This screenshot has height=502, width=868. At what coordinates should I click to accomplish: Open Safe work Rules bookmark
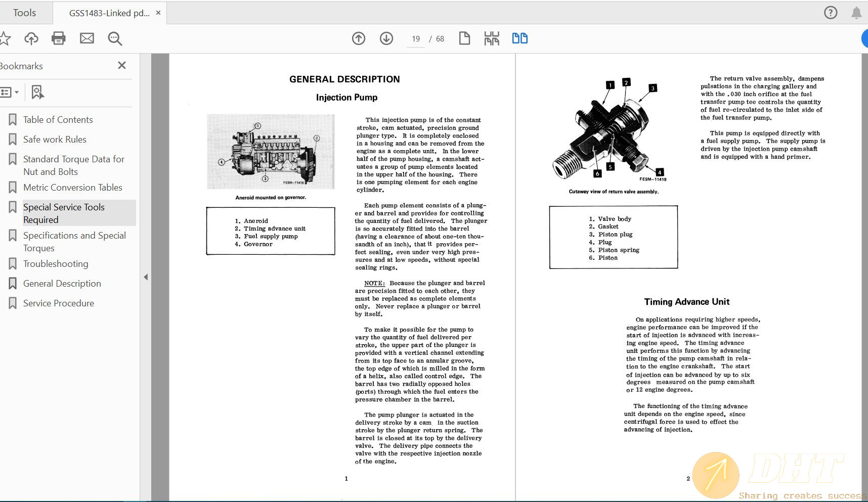coord(55,140)
